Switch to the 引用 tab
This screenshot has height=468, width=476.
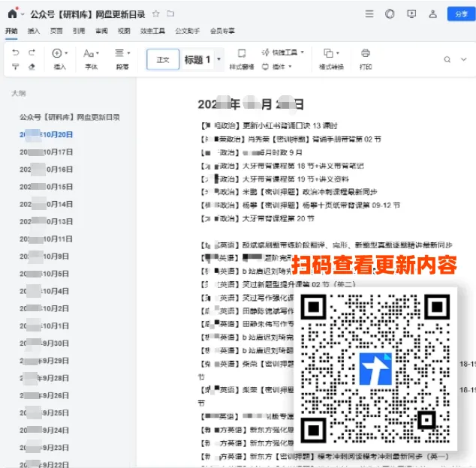pos(79,31)
